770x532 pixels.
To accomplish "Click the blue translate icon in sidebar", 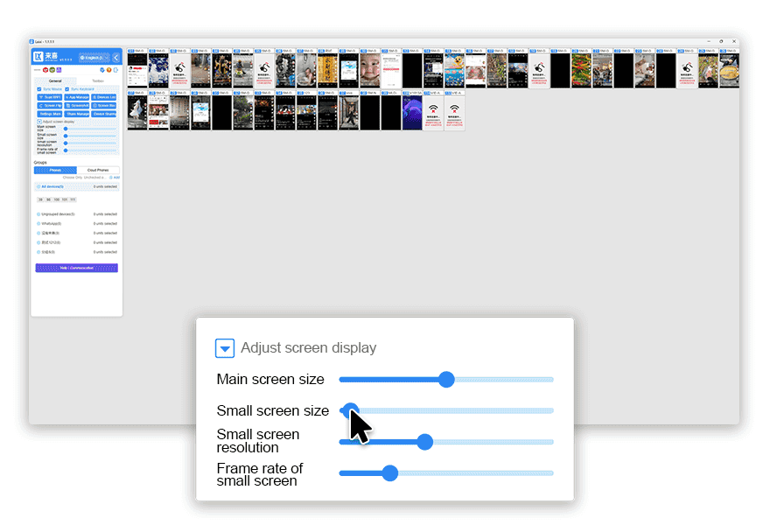I will (x=101, y=69).
